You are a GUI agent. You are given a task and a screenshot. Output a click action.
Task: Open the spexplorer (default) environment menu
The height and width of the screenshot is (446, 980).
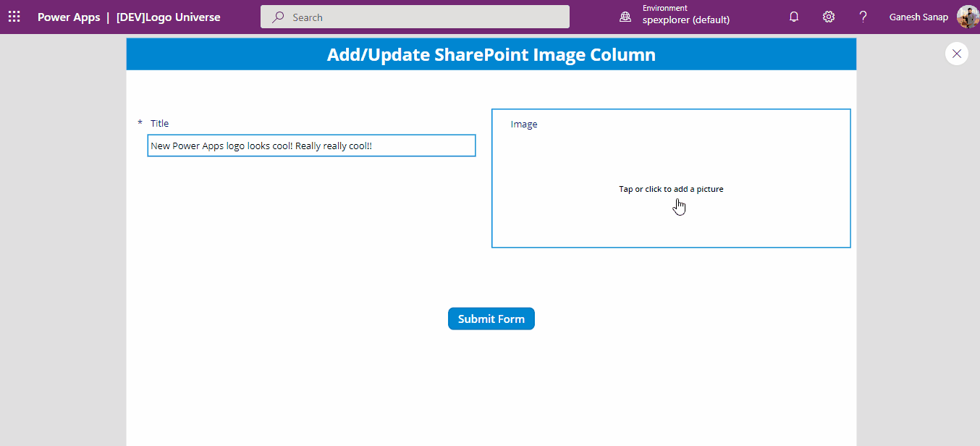point(686,21)
